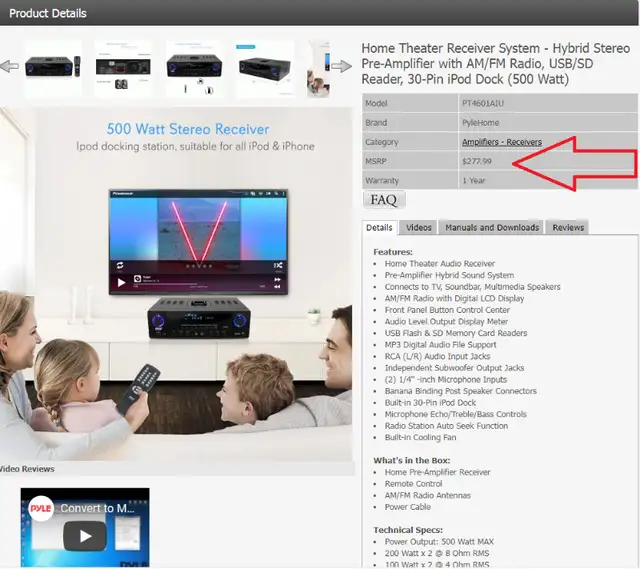This screenshot has height=569, width=640.
Task: Switch to the Videos tab
Action: click(418, 227)
